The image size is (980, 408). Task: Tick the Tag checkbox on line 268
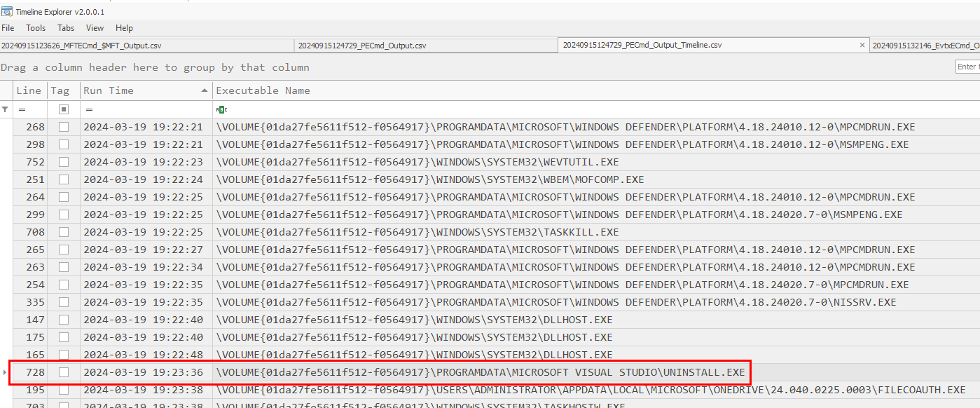tap(64, 127)
